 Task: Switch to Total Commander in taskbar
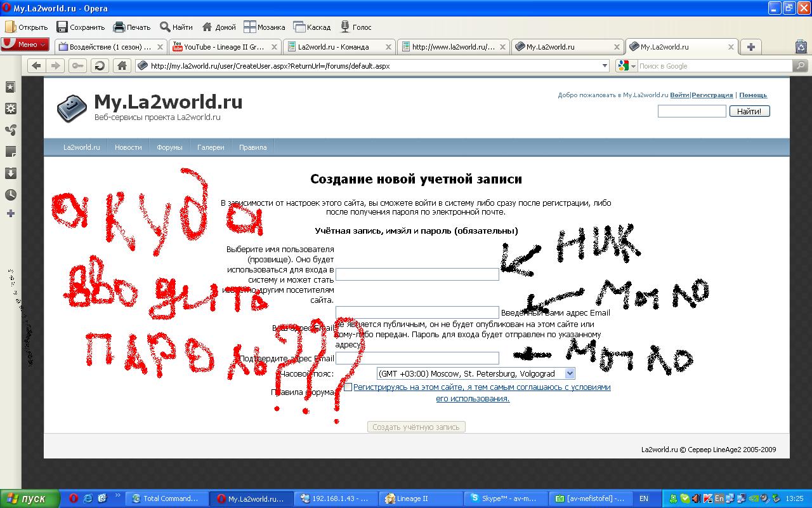167,498
